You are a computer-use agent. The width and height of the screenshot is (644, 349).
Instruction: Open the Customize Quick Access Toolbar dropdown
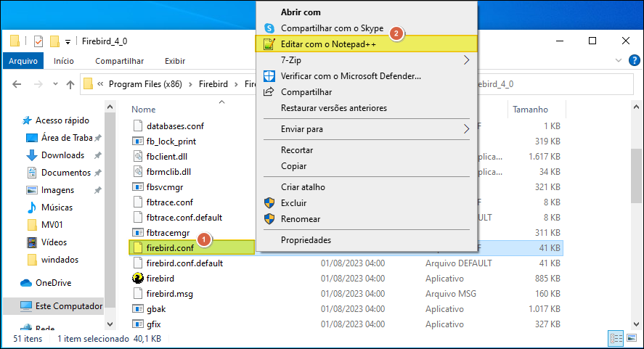68,41
